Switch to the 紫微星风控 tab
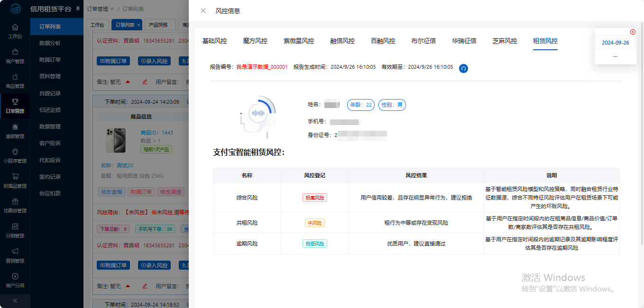Viewport: 644px width, 308px height. click(299, 41)
